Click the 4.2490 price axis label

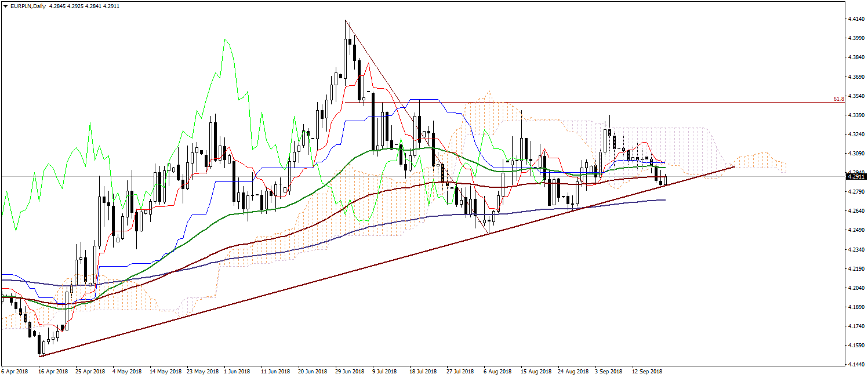856,230
